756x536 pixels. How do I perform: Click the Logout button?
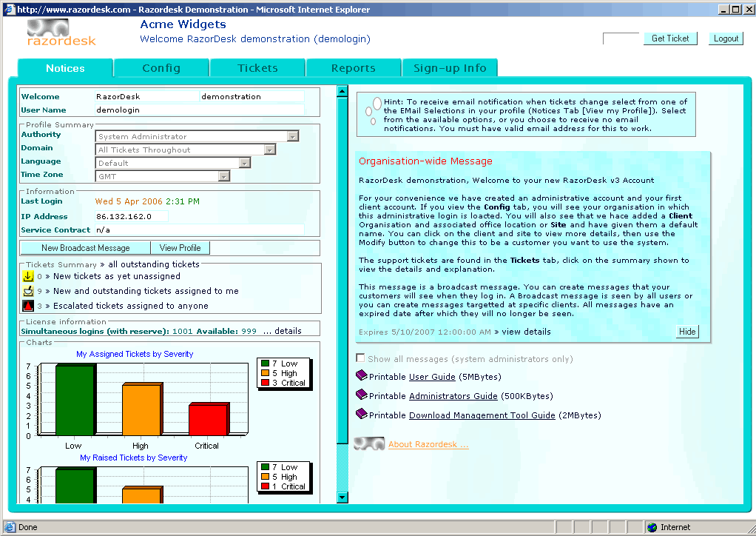point(726,38)
